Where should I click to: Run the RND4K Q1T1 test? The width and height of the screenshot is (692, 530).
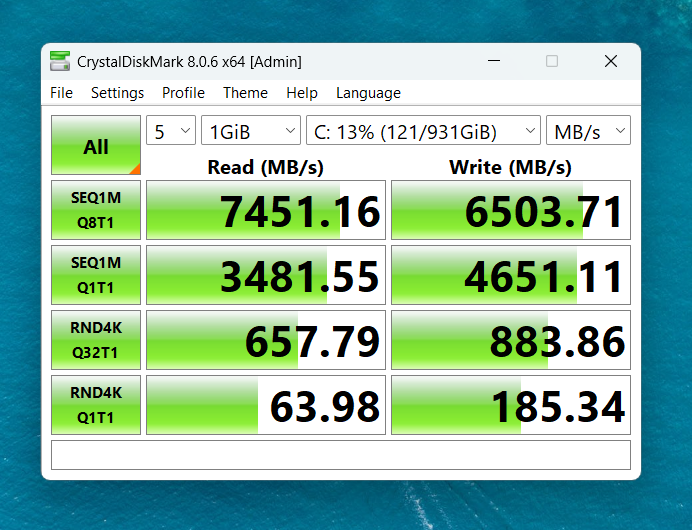click(x=96, y=405)
